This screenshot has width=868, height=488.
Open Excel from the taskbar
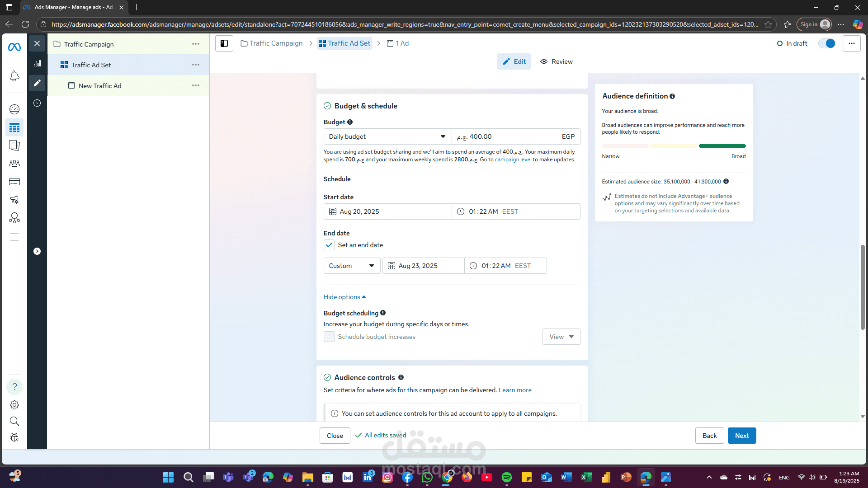tap(586, 477)
